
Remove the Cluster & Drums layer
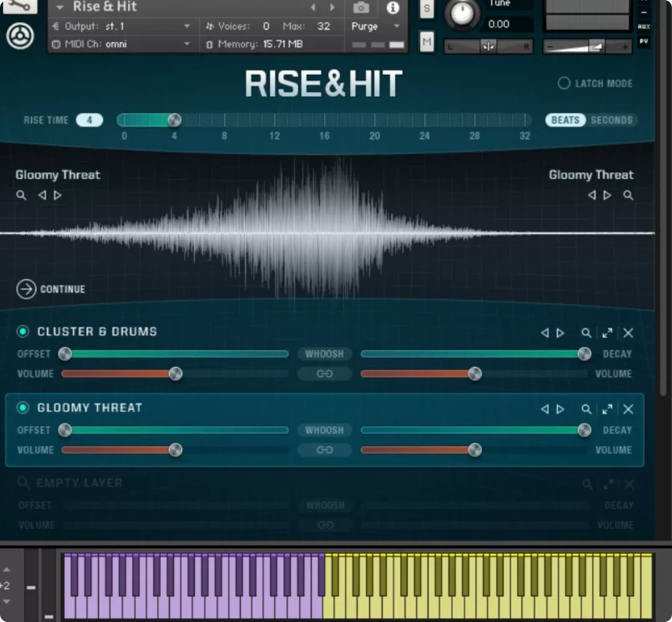628,333
